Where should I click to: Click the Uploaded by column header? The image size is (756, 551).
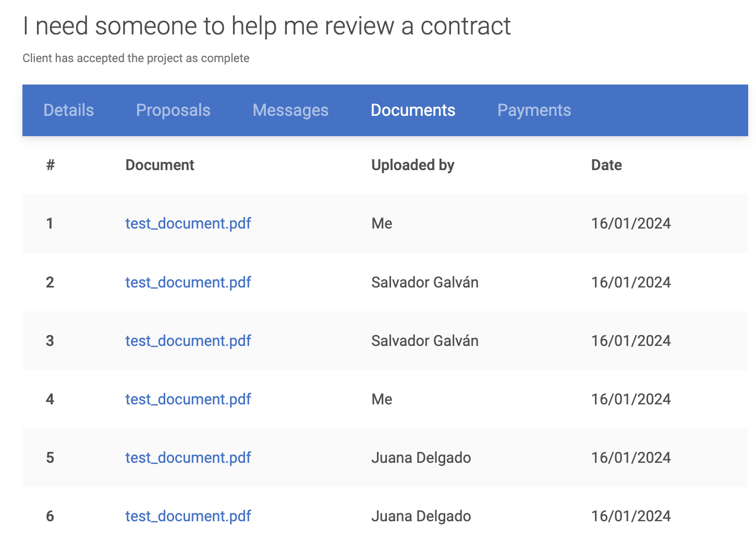[412, 165]
